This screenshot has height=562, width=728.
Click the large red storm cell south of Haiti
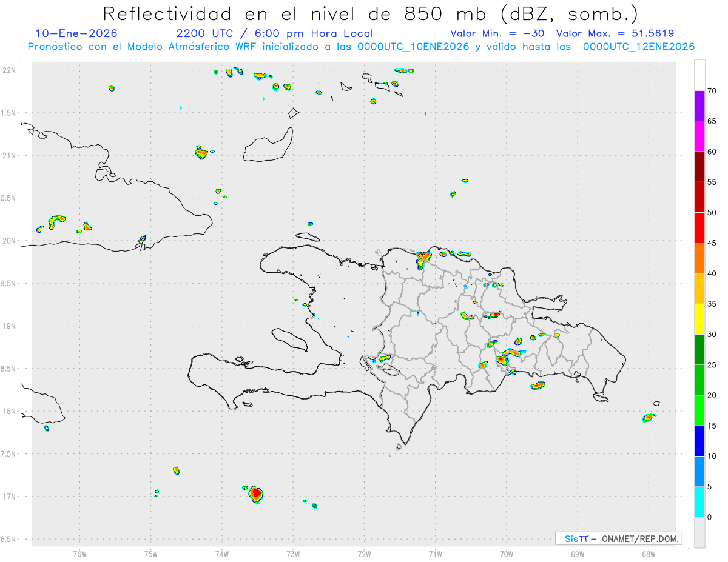coord(255,494)
